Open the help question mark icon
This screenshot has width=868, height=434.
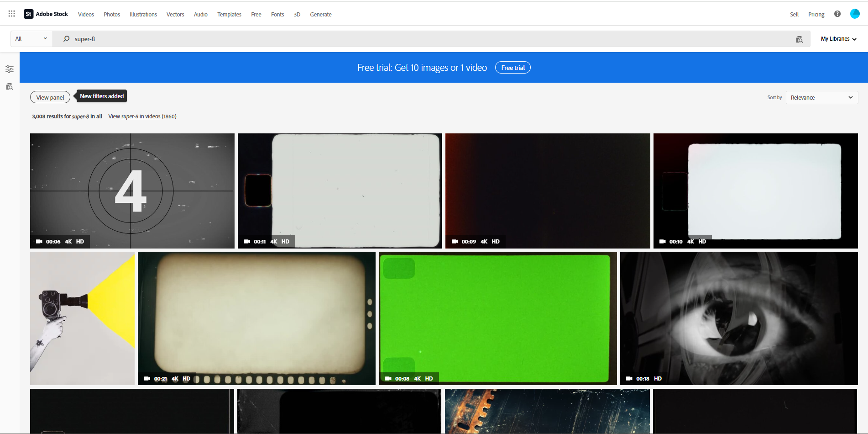pyautogui.click(x=837, y=14)
